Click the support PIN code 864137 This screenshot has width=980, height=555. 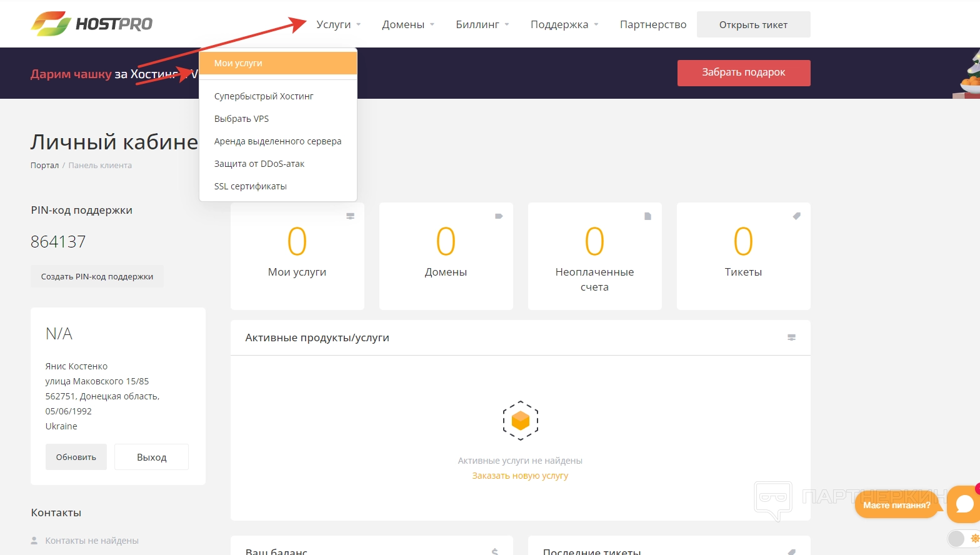[x=58, y=242]
